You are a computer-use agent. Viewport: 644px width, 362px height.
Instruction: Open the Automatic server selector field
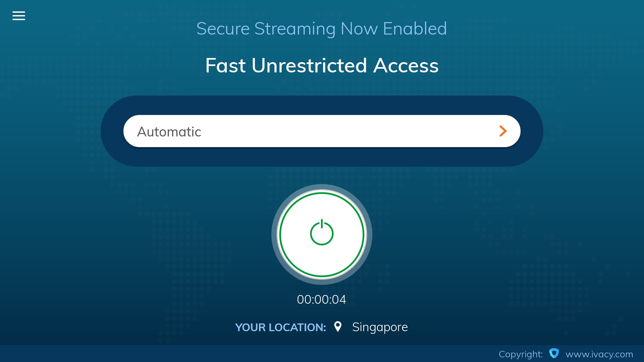click(x=321, y=131)
